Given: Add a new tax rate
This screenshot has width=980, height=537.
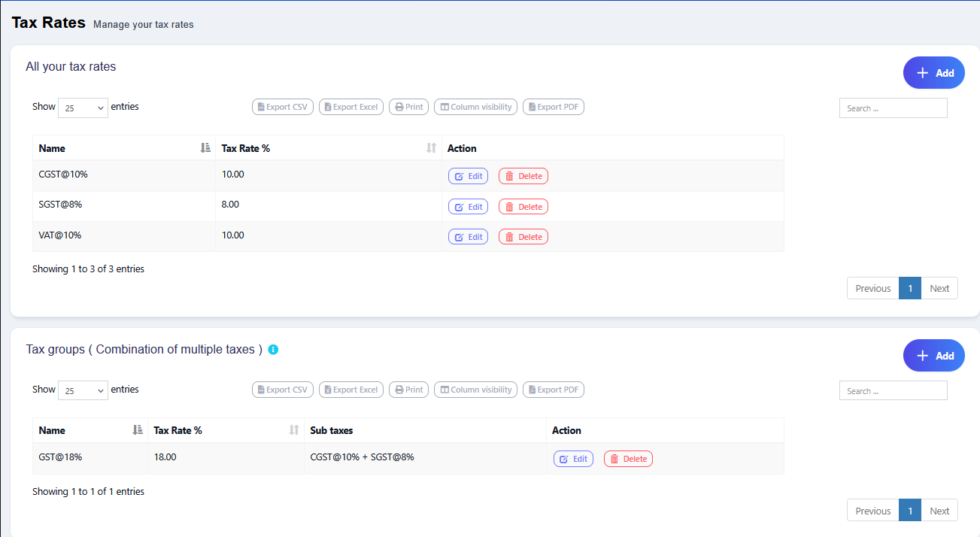Looking at the screenshot, I should pos(933,73).
